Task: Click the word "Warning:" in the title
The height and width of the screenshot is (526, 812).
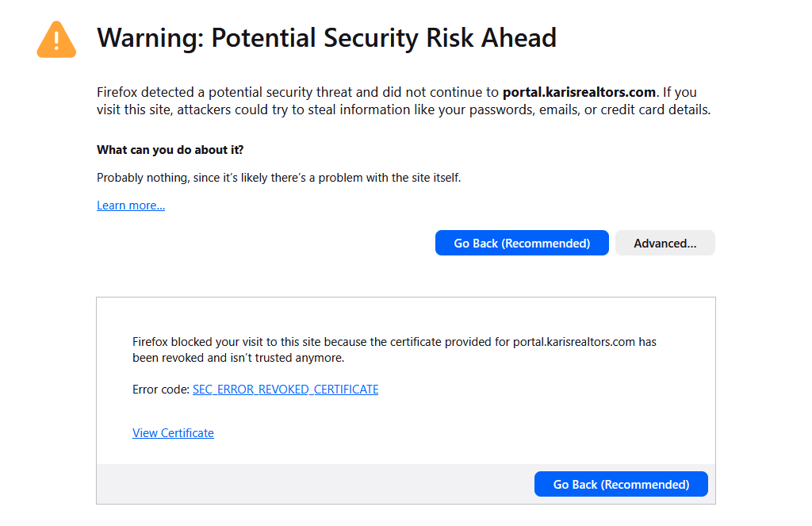Action: (x=151, y=37)
